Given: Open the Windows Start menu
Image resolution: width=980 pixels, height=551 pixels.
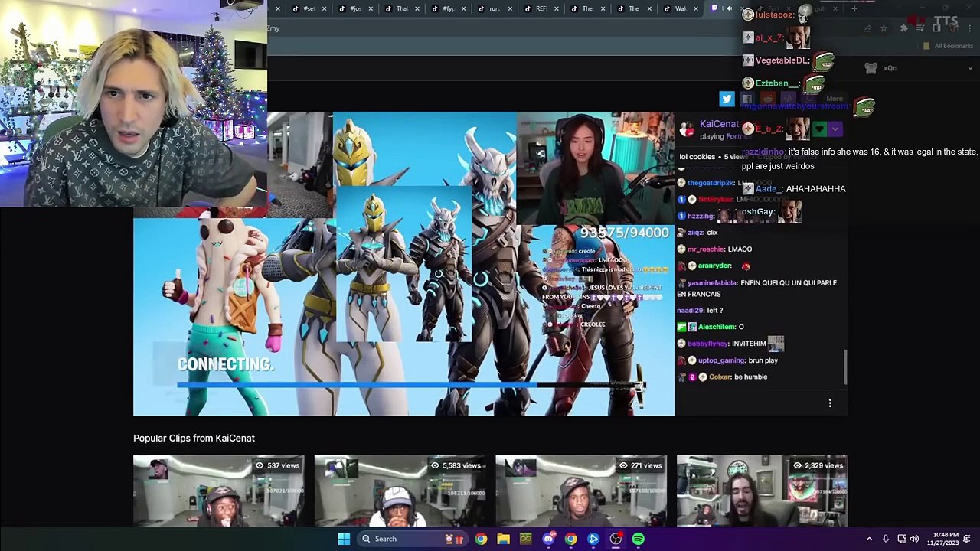Looking at the screenshot, I should pyautogui.click(x=344, y=539).
